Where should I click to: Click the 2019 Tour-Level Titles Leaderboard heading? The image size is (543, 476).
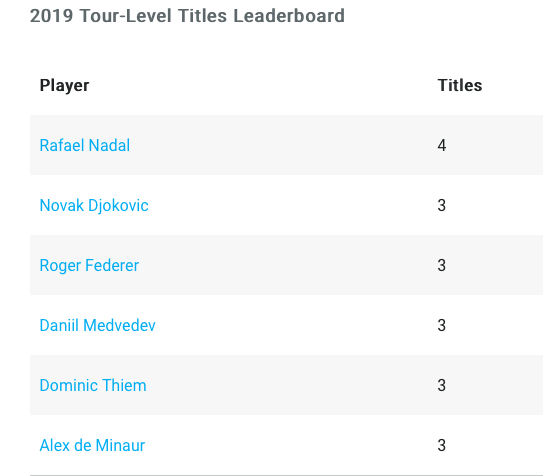point(187,16)
